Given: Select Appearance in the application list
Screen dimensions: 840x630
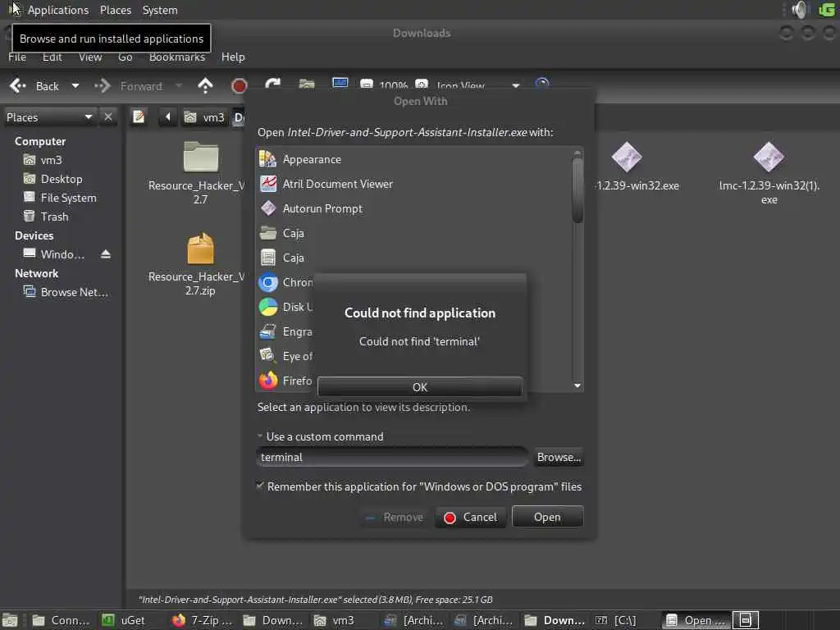Looking at the screenshot, I should tap(413, 159).
